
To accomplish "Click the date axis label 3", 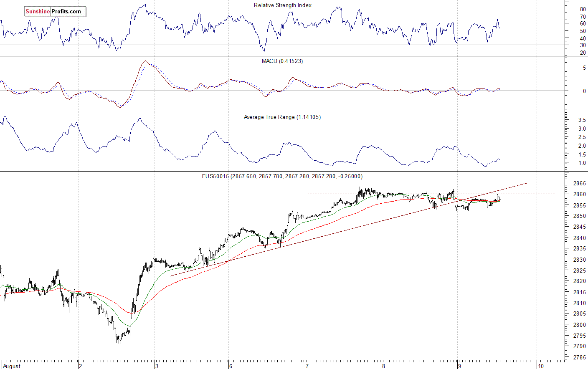I will click(157, 366).
